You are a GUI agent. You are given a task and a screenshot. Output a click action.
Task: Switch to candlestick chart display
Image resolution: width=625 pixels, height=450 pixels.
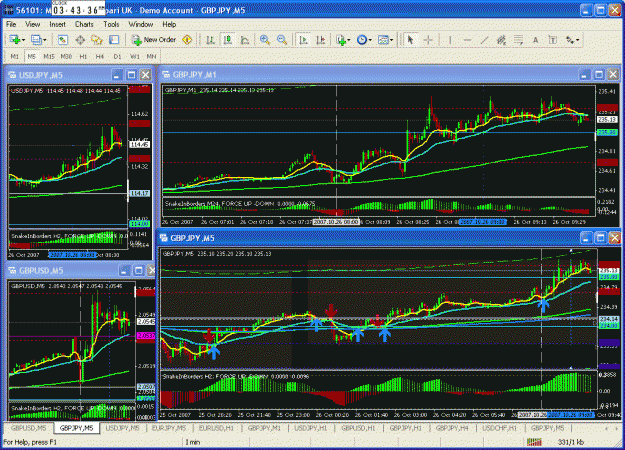[x=228, y=39]
